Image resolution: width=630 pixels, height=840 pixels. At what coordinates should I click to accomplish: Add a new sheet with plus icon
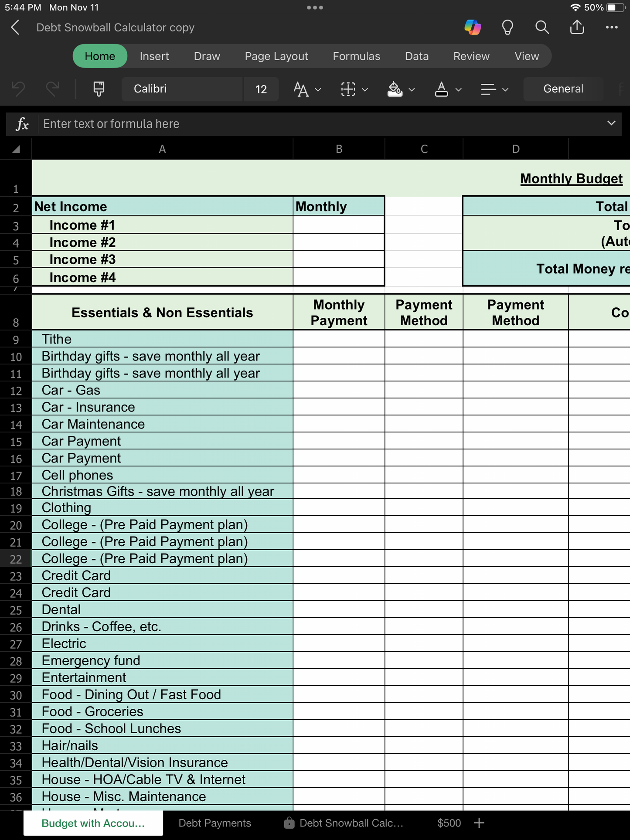479,823
